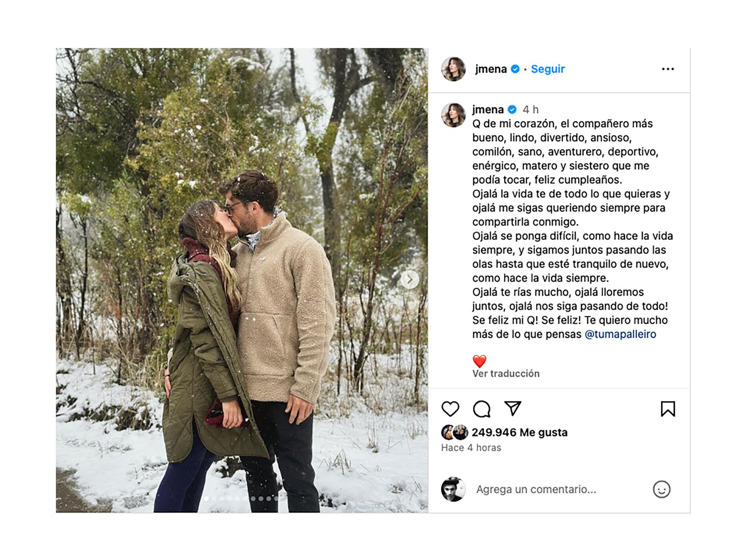Open the @tumapalleiro mention link
756x555 pixels.
pyautogui.click(x=621, y=334)
